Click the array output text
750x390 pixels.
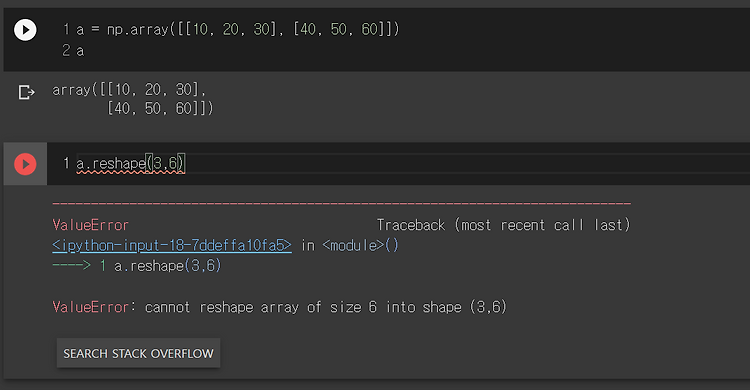pyautogui.click(x=132, y=99)
